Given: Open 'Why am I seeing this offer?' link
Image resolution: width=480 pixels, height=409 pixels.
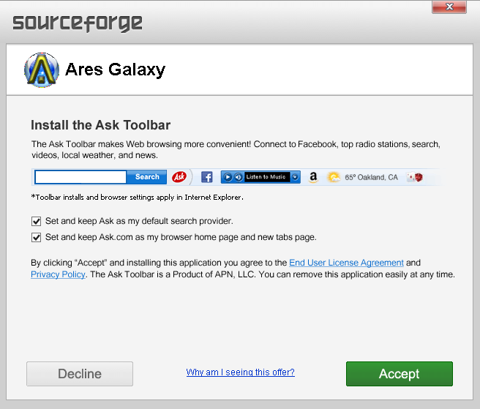Looking at the screenshot, I should [x=240, y=372].
